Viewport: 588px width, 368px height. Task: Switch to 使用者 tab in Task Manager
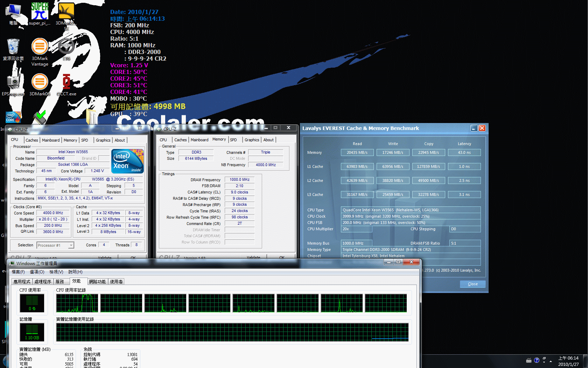(117, 282)
